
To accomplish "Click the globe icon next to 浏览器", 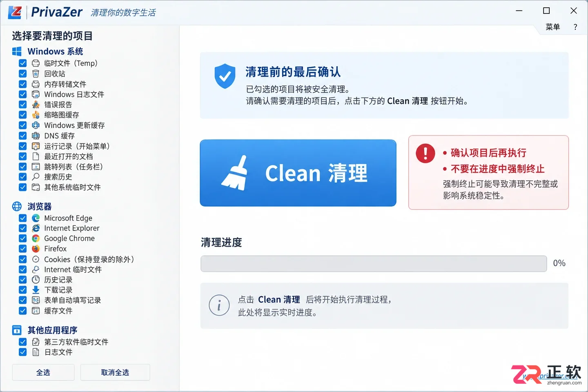I will [17, 206].
